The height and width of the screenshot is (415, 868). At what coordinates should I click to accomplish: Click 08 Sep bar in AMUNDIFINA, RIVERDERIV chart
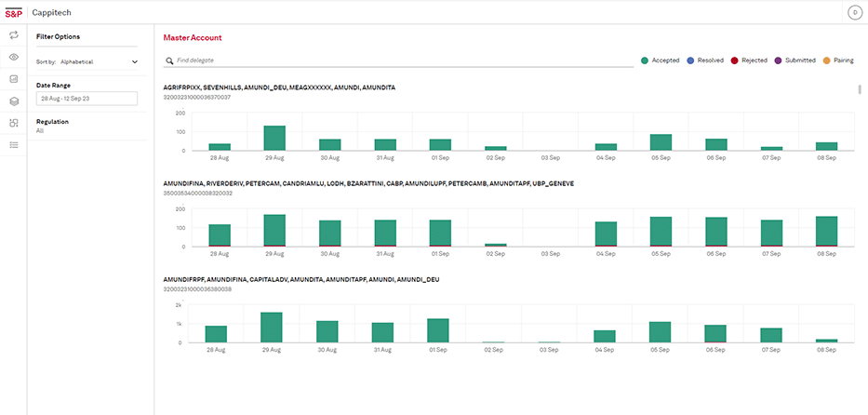click(x=826, y=232)
